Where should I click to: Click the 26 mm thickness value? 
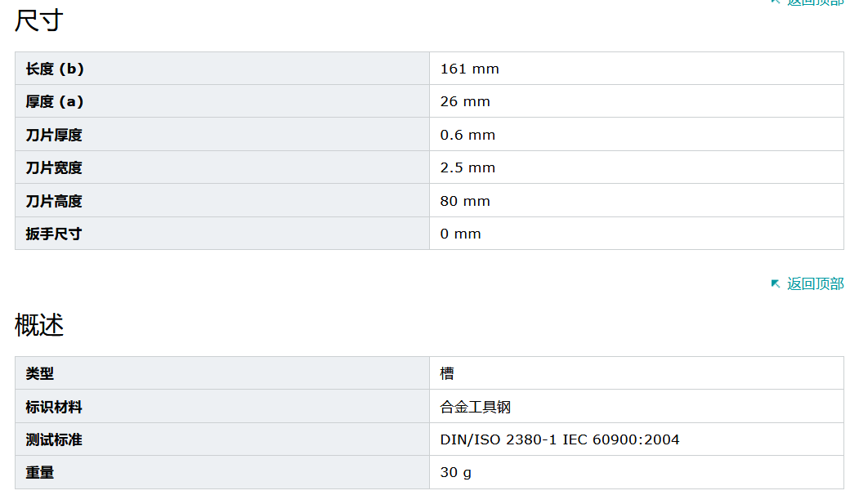point(465,101)
